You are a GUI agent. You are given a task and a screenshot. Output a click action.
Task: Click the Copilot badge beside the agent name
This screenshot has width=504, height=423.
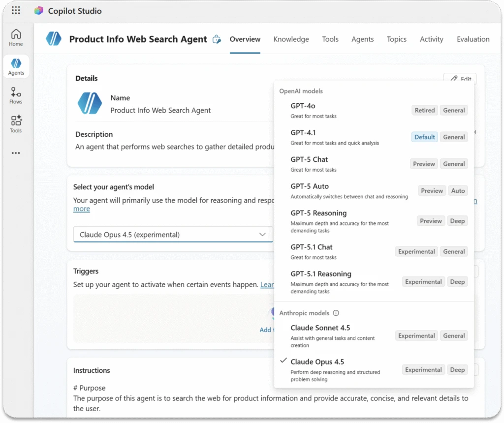(x=217, y=39)
